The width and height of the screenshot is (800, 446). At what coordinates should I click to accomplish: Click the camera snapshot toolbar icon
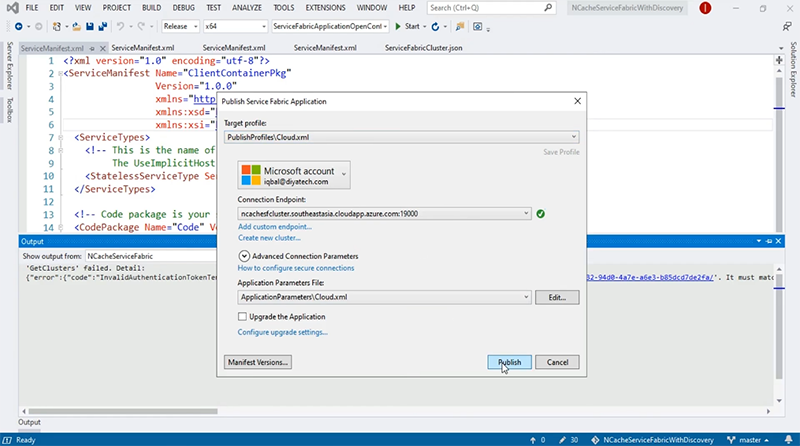[478, 27]
